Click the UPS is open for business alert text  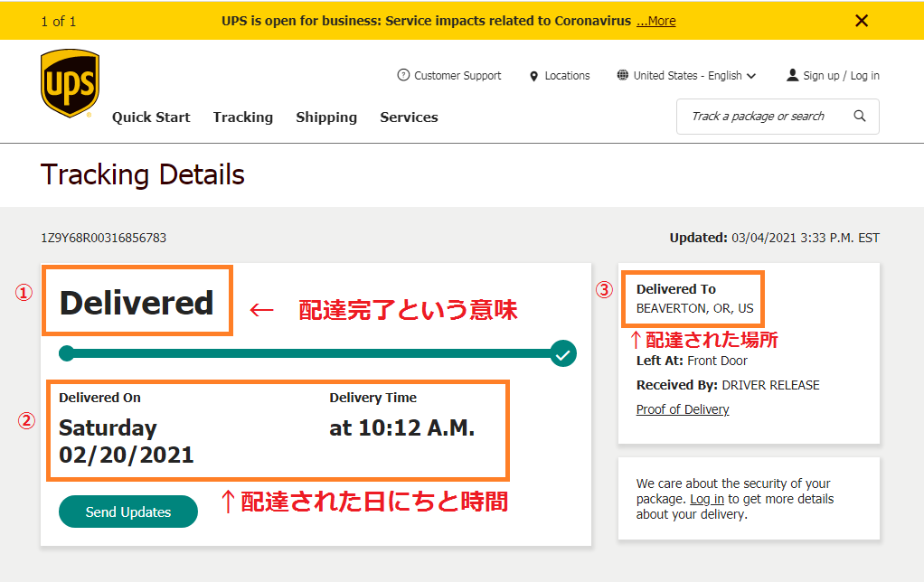[x=426, y=21]
